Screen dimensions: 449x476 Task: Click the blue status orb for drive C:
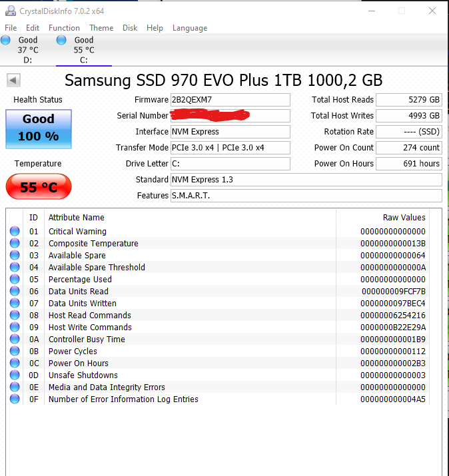point(61,40)
